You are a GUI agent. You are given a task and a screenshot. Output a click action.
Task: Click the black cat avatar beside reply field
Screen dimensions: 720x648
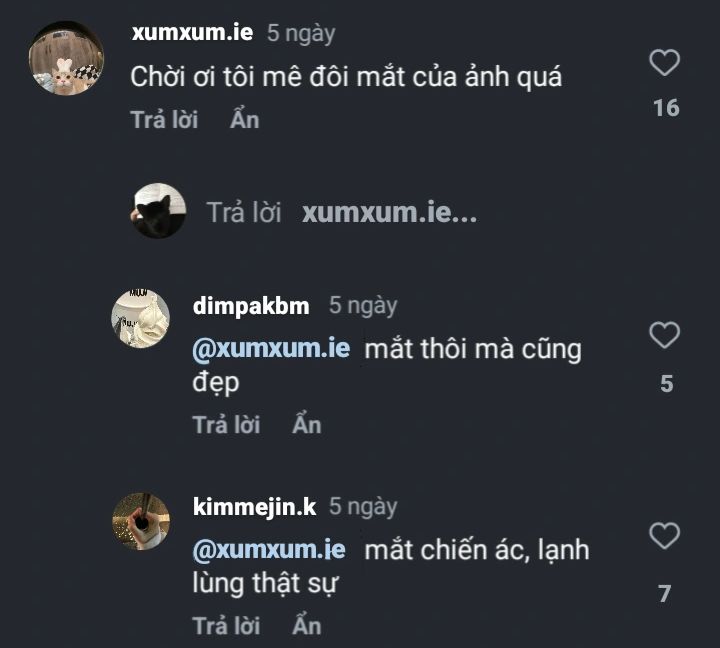click(x=159, y=211)
